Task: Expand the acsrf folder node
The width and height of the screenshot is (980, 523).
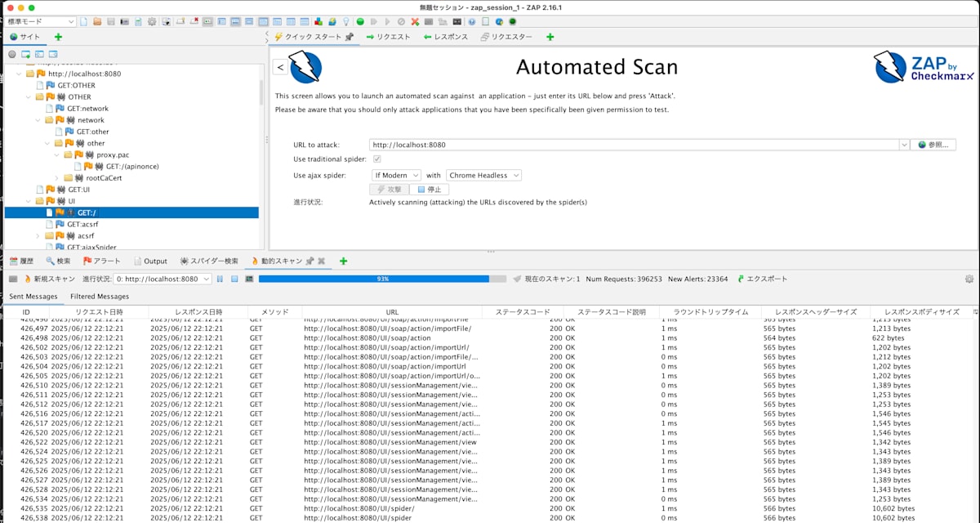Action: click(38, 235)
